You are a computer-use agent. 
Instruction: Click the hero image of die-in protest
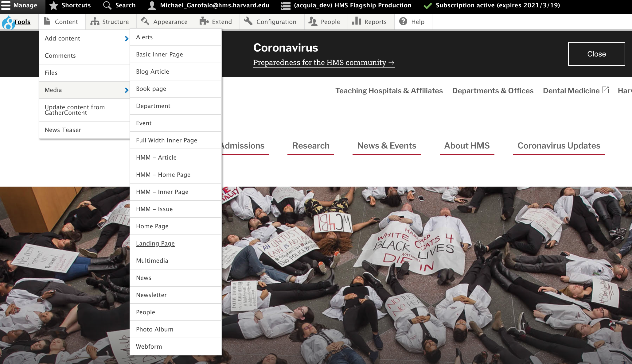click(x=427, y=275)
